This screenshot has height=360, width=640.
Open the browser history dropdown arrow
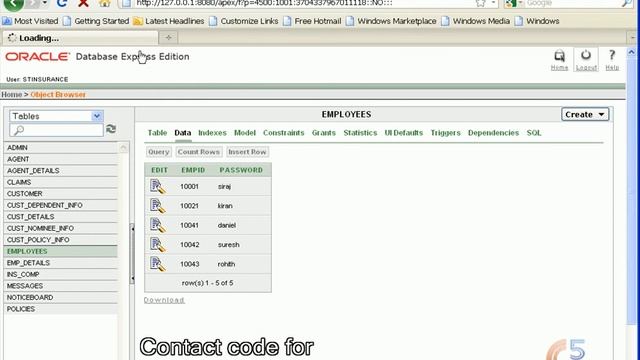click(x=44, y=4)
